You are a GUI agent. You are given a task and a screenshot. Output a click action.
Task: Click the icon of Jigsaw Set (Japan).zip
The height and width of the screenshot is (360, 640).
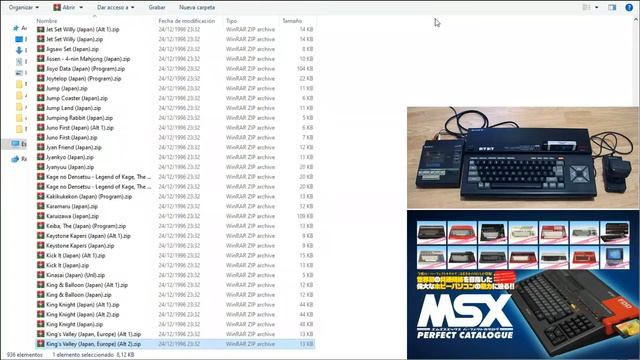40,49
